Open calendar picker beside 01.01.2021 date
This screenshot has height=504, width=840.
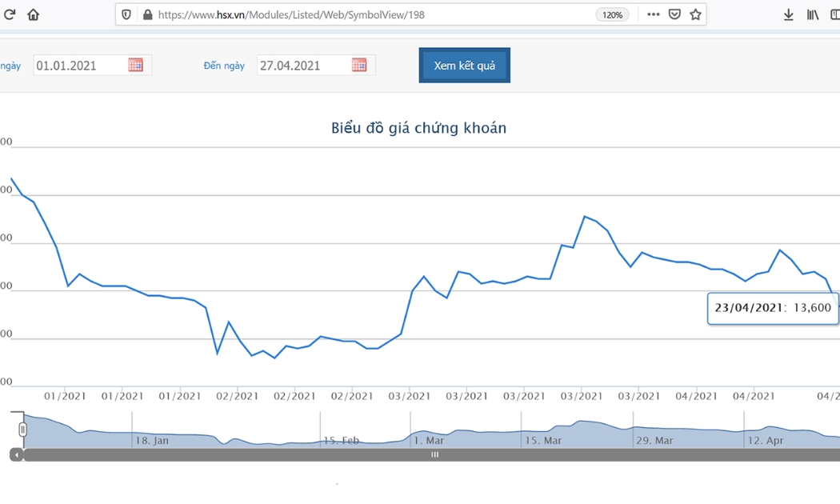[135, 65]
